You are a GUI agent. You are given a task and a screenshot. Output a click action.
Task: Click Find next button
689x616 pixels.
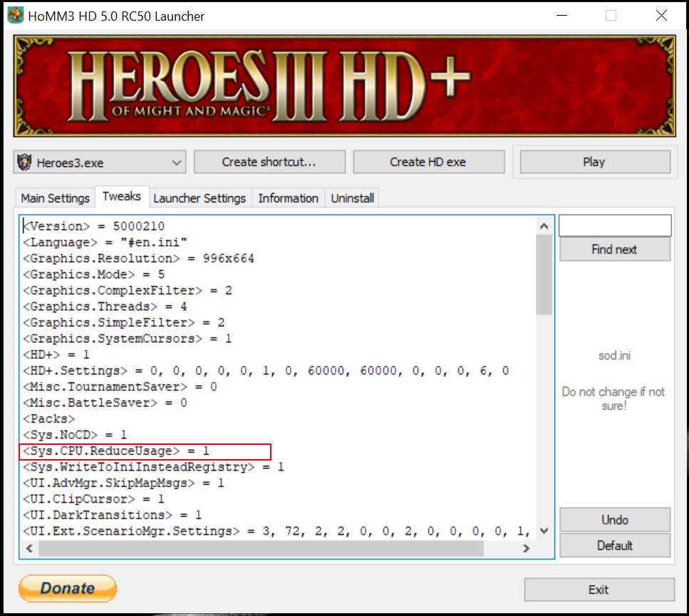(615, 250)
